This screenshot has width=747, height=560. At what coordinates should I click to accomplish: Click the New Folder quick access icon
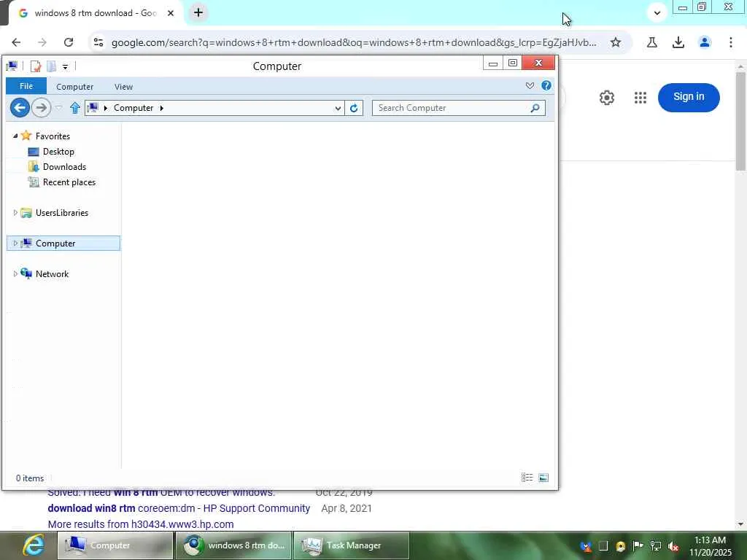click(52, 66)
